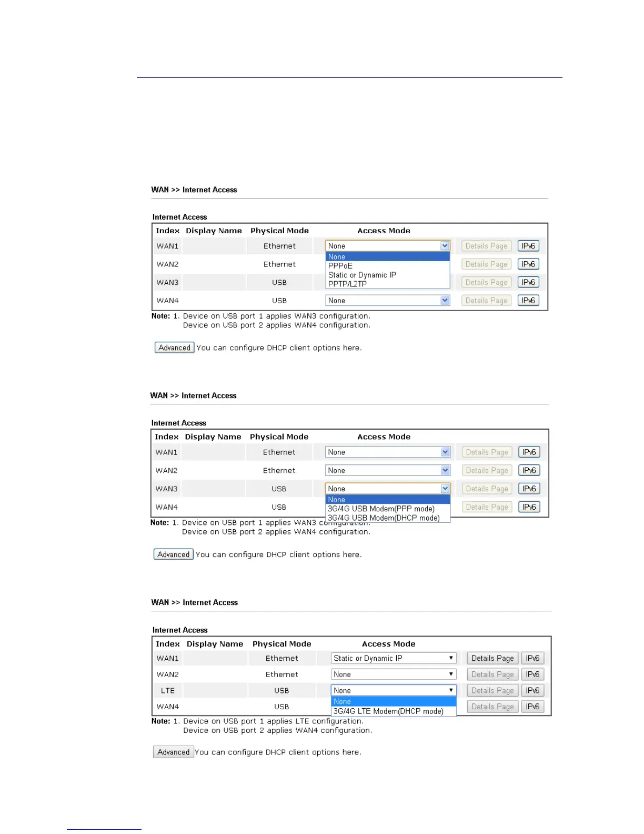The image size is (644, 834).
Task: Open IPv6 settings for WAN2 in second panel
Action: [x=529, y=471]
